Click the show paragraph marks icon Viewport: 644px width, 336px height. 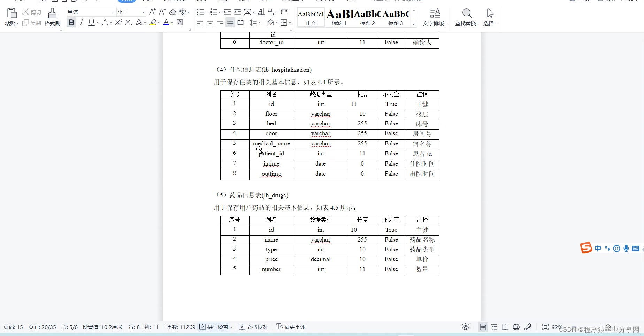click(x=271, y=12)
